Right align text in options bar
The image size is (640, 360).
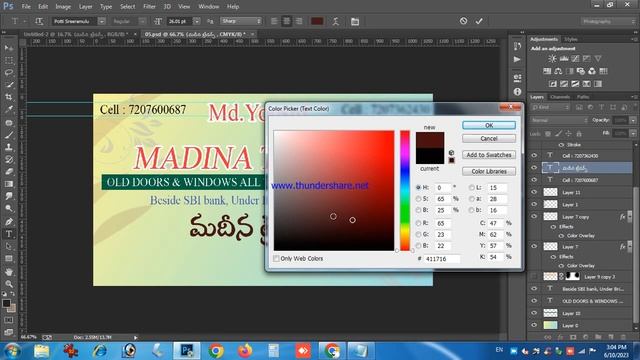click(x=299, y=21)
